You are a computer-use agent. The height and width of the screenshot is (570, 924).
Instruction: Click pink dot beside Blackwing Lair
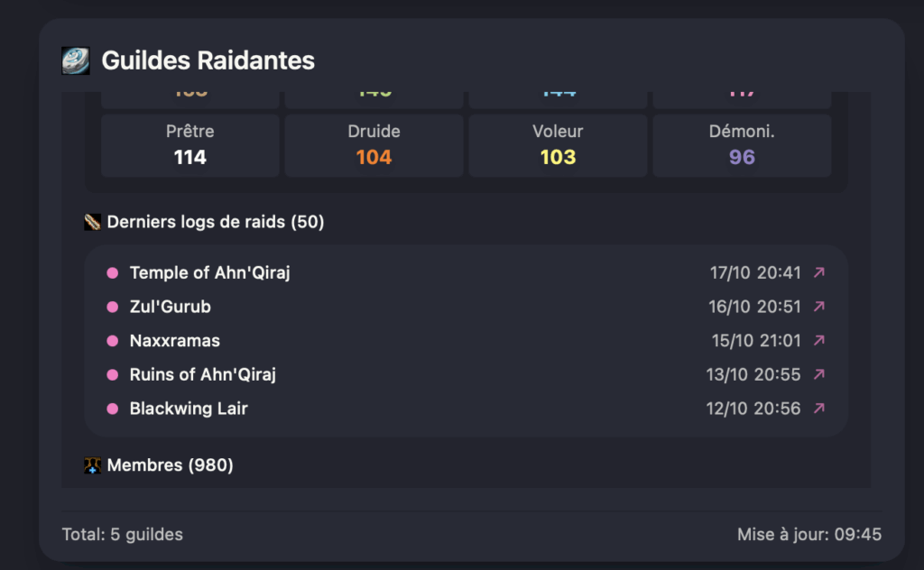tap(113, 409)
